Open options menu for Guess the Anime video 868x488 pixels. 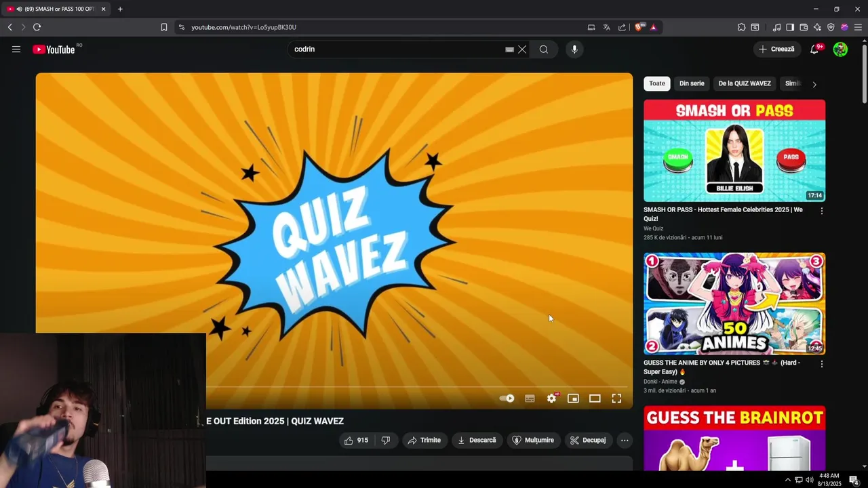point(822,364)
